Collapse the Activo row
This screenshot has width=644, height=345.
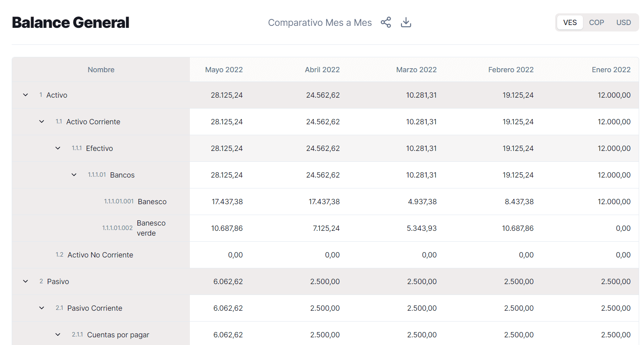[25, 95]
